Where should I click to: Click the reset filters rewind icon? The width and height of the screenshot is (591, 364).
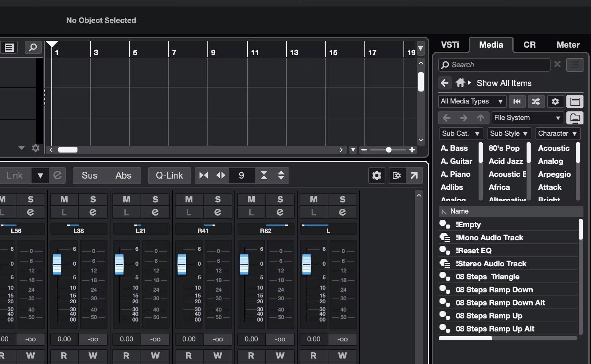[517, 101]
